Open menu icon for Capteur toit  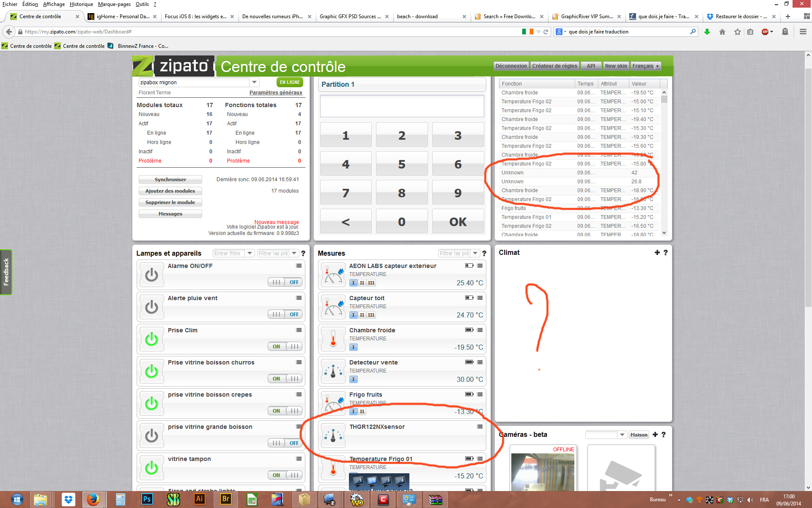coord(480,298)
